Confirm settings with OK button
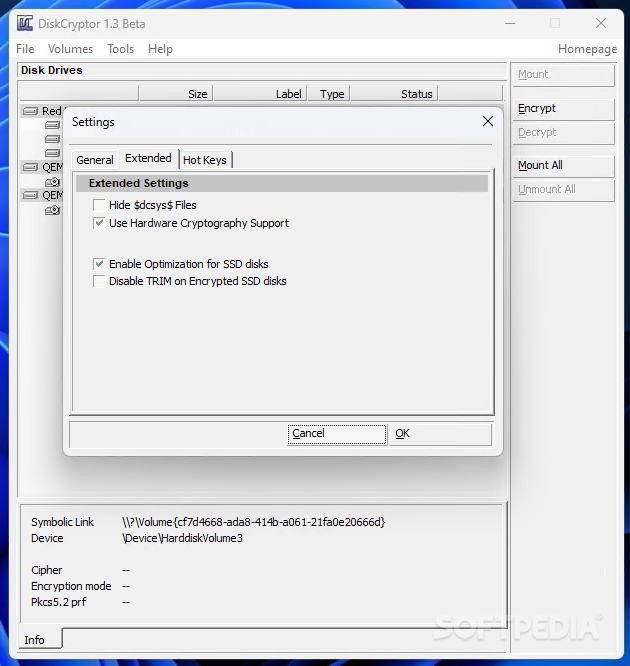630x666 pixels. (x=441, y=434)
